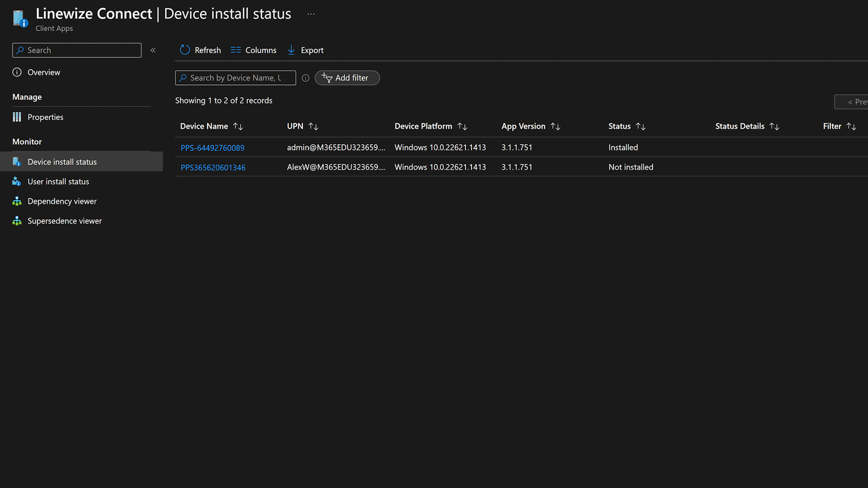Click Windows platform cell in admin row
The height and width of the screenshot is (488, 868).
click(x=440, y=147)
